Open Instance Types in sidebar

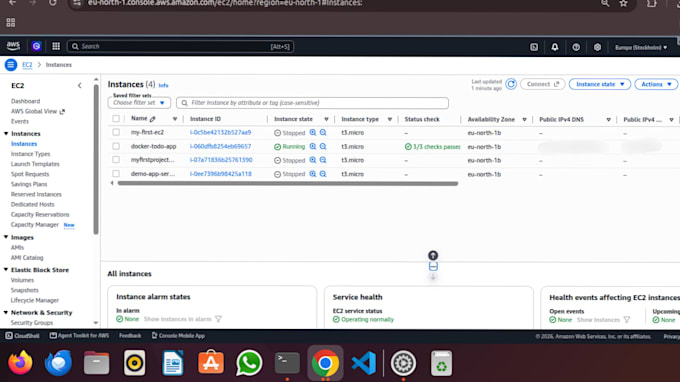click(30, 154)
